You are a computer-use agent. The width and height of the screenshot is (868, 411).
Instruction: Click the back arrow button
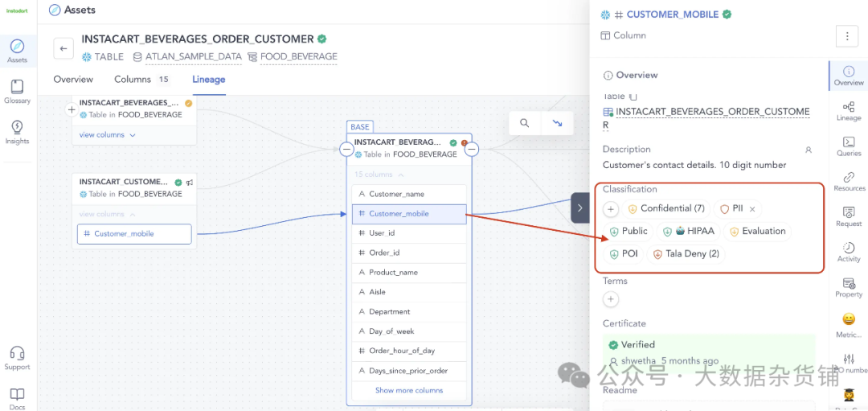(x=63, y=49)
